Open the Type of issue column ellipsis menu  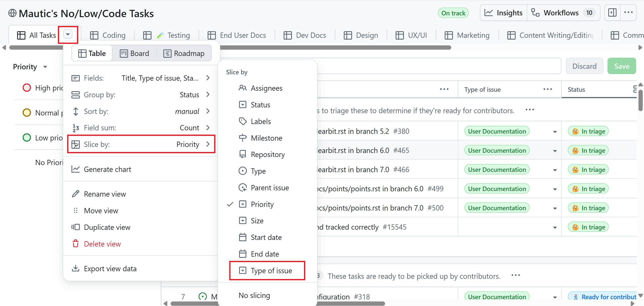pyautogui.click(x=548, y=89)
